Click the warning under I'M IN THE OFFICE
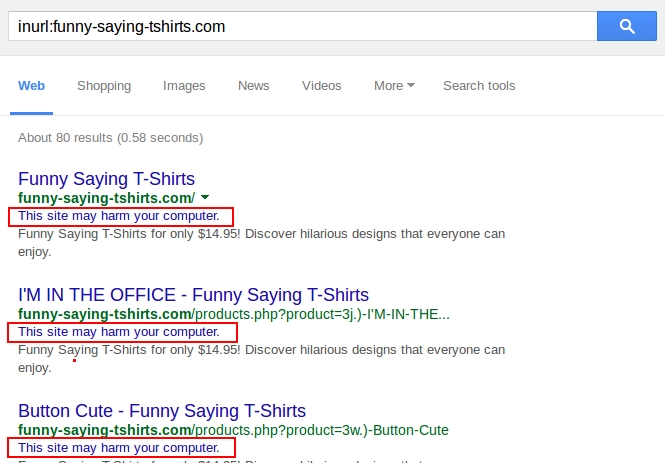 pyautogui.click(x=119, y=332)
